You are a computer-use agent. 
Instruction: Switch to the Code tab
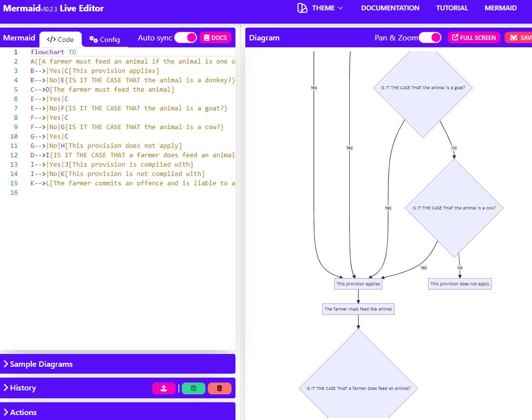pyautogui.click(x=61, y=39)
